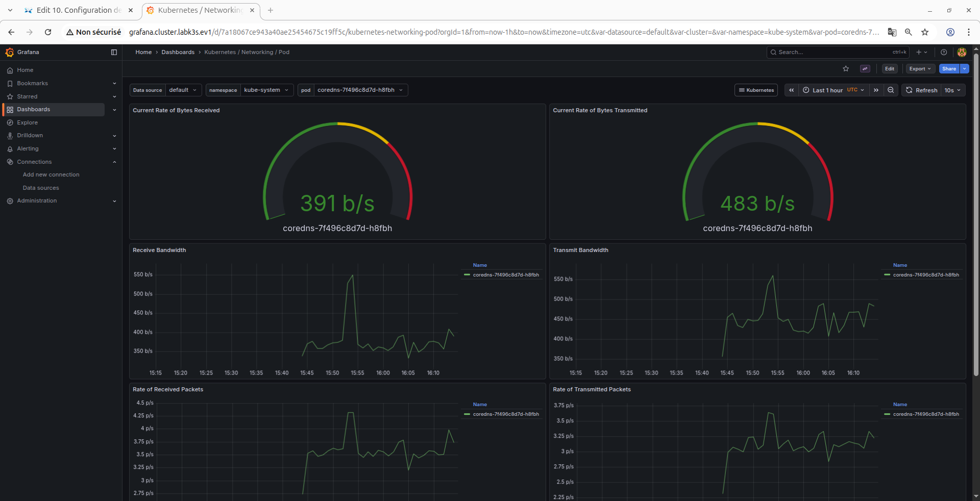Shift time range forward
The image size is (980, 501).
(x=876, y=90)
